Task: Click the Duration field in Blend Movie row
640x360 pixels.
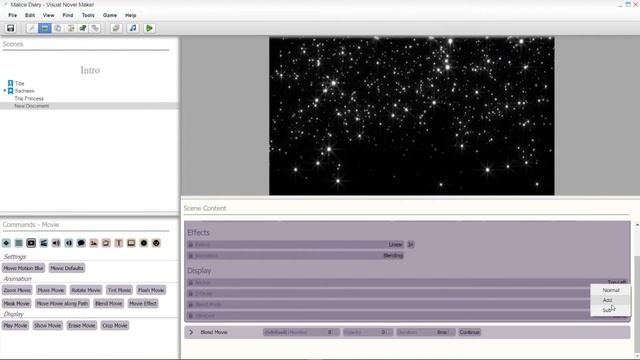Action: pos(425,332)
